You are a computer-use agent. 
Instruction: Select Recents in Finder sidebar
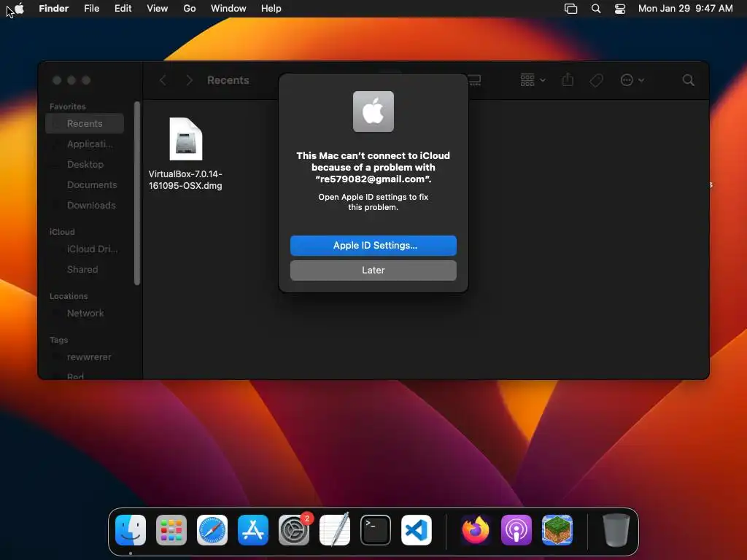(85, 123)
